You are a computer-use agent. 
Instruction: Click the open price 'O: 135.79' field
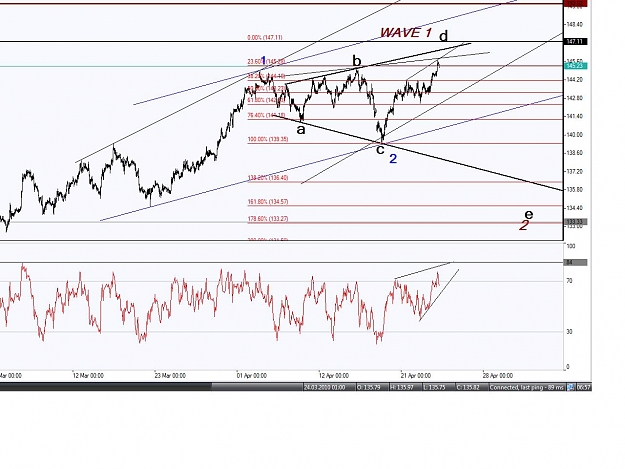tap(371, 387)
